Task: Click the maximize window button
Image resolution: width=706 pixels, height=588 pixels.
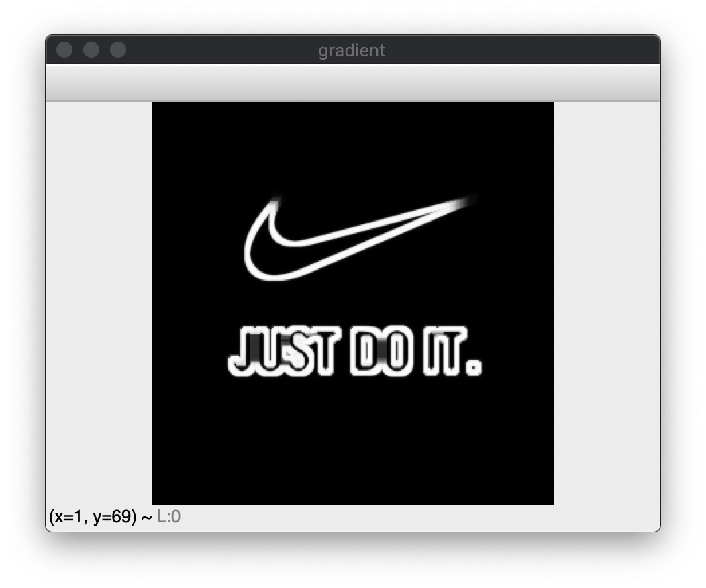Action: [118, 50]
